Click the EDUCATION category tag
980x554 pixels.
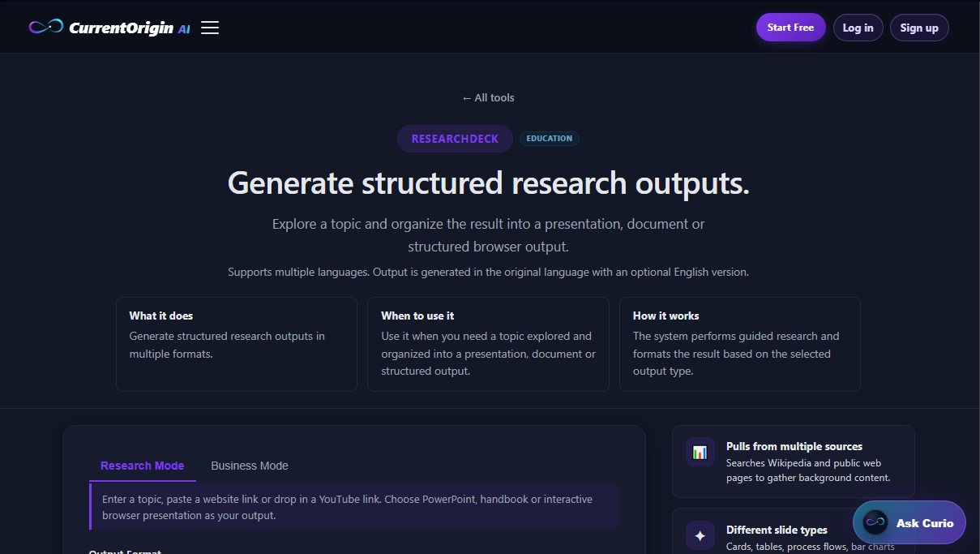(550, 139)
